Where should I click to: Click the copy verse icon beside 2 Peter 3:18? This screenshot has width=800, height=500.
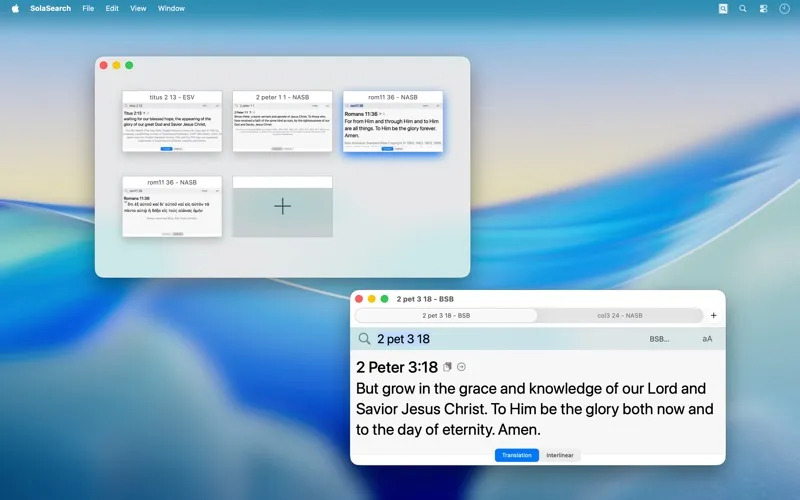tap(447, 367)
